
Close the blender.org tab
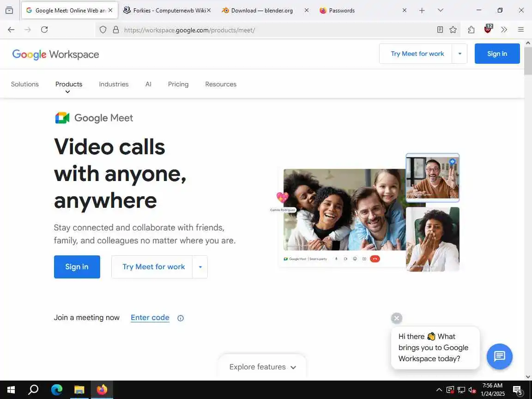coord(306,11)
